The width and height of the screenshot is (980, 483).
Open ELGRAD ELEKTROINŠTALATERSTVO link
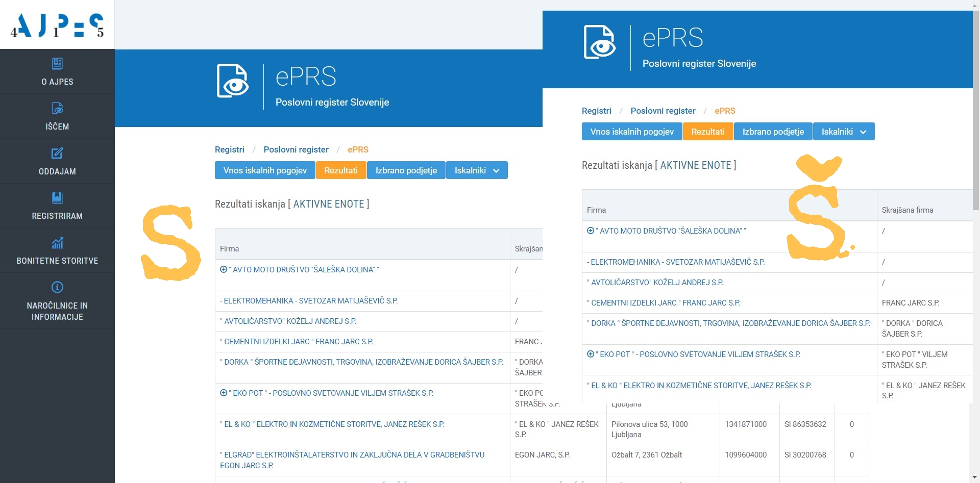click(352, 460)
